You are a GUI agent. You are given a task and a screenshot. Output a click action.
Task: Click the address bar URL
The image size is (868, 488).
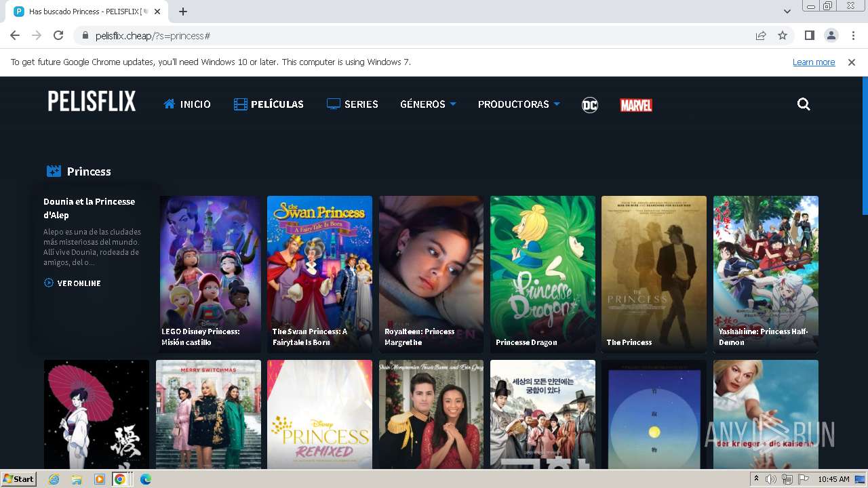click(x=153, y=36)
